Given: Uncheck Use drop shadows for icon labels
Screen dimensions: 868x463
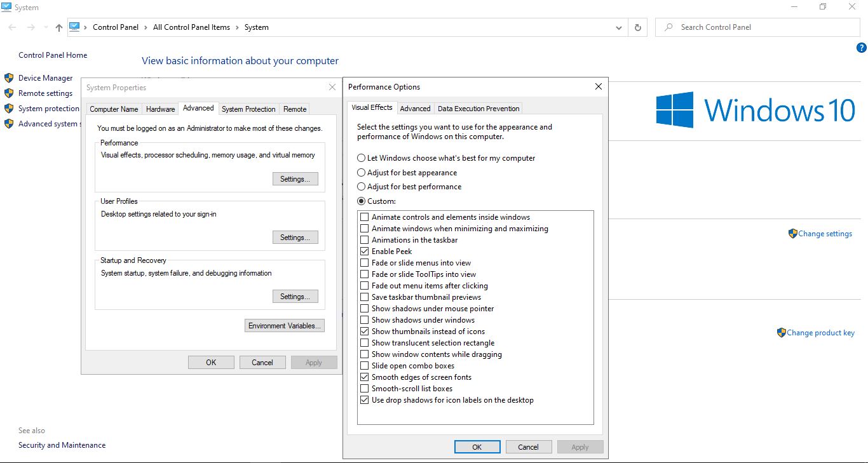Looking at the screenshot, I should [365, 400].
